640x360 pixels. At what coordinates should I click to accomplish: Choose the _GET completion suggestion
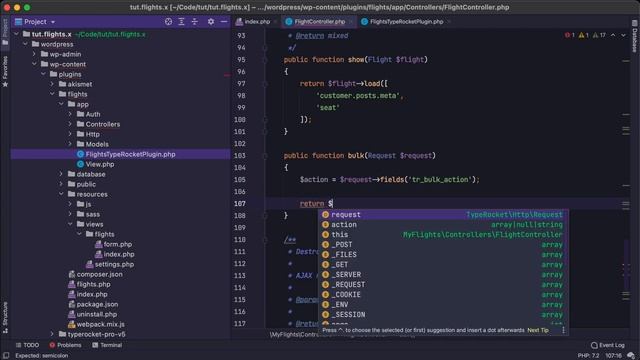442,264
